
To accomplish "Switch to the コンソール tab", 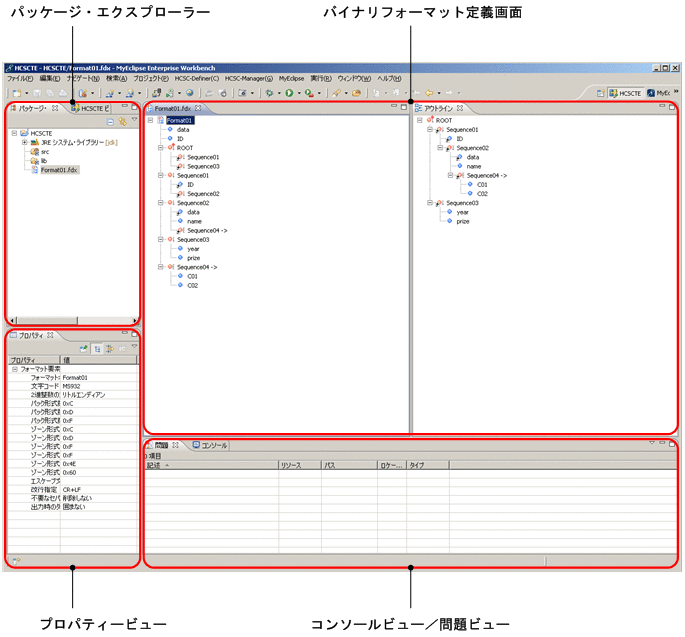I will 211,445.
